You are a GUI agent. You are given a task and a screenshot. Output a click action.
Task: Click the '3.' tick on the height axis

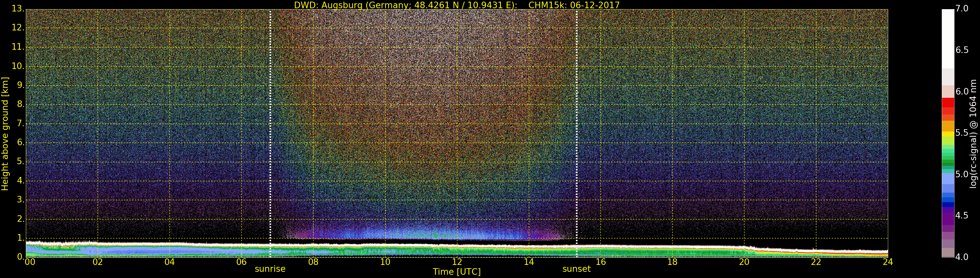click(x=20, y=200)
